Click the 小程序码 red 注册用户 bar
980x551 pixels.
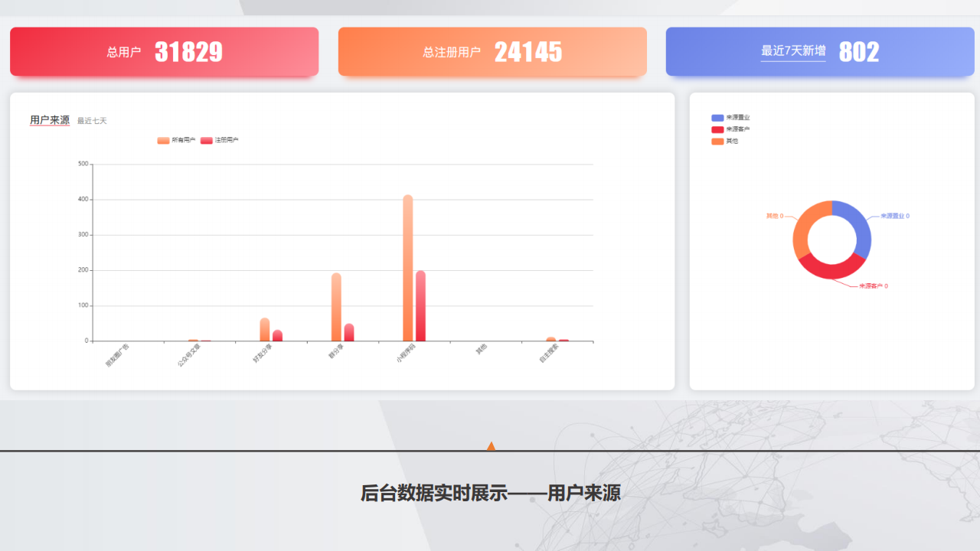[x=421, y=306]
